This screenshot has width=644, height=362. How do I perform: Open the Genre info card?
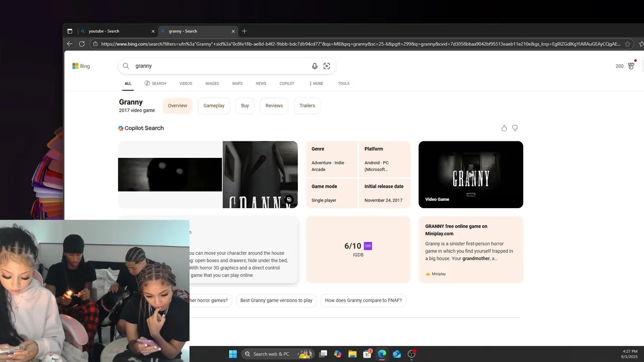332,159
